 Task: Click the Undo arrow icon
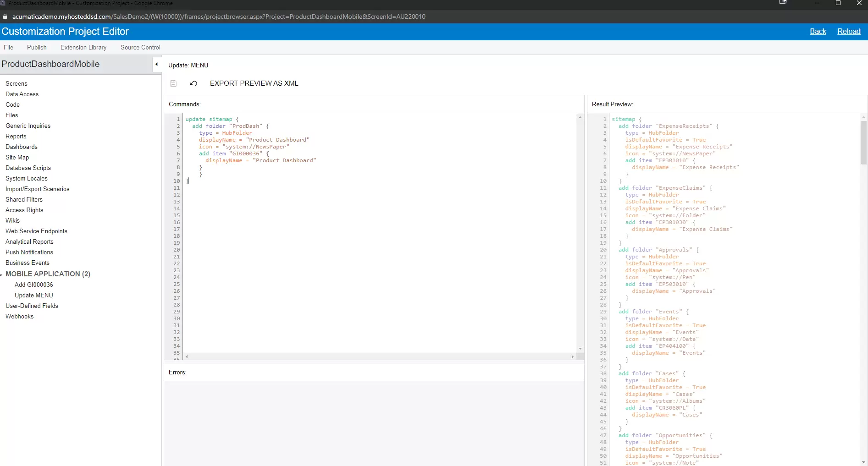point(194,83)
